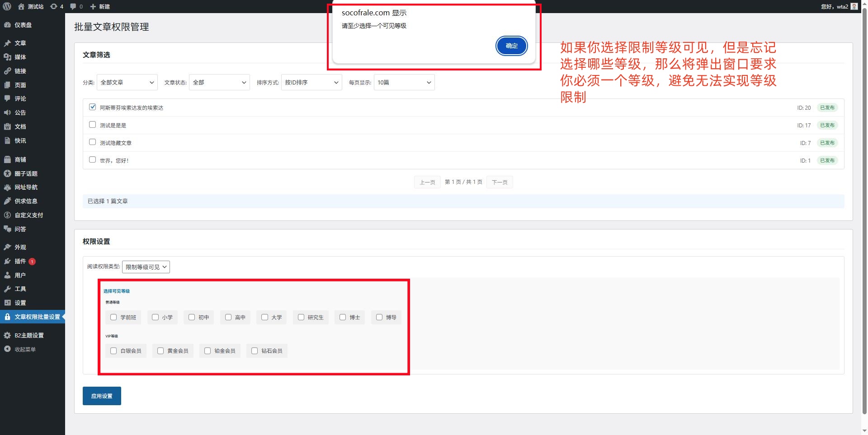Collapse the sidebar with 收起菜单

(33, 349)
